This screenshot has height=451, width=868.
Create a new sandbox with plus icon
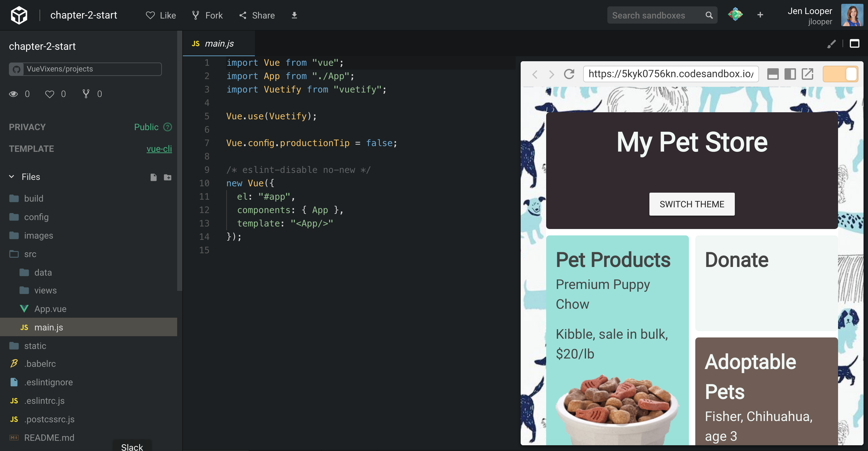point(760,15)
